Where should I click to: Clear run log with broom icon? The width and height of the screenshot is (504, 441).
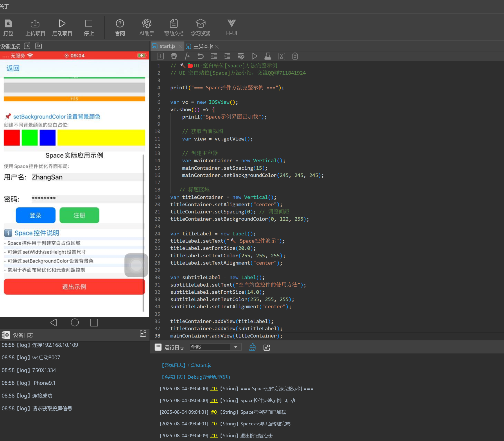(x=253, y=347)
